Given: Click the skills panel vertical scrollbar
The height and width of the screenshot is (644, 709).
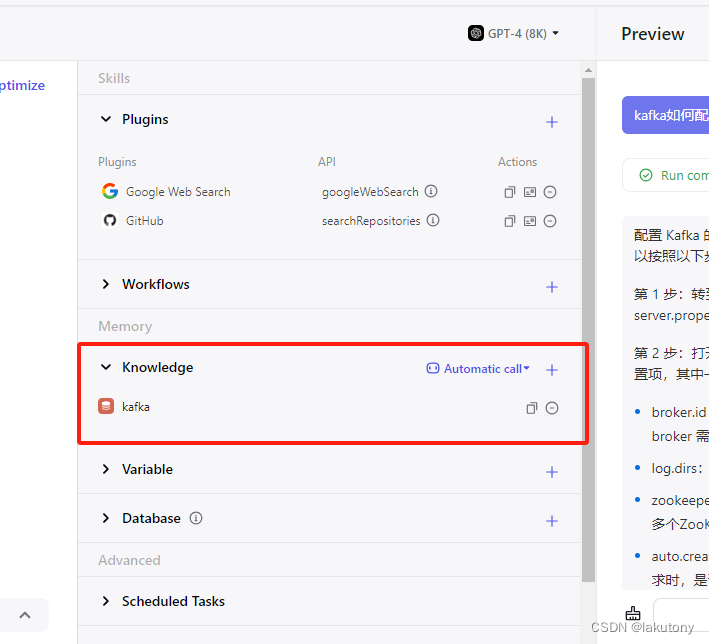Looking at the screenshot, I should tap(588, 330).
